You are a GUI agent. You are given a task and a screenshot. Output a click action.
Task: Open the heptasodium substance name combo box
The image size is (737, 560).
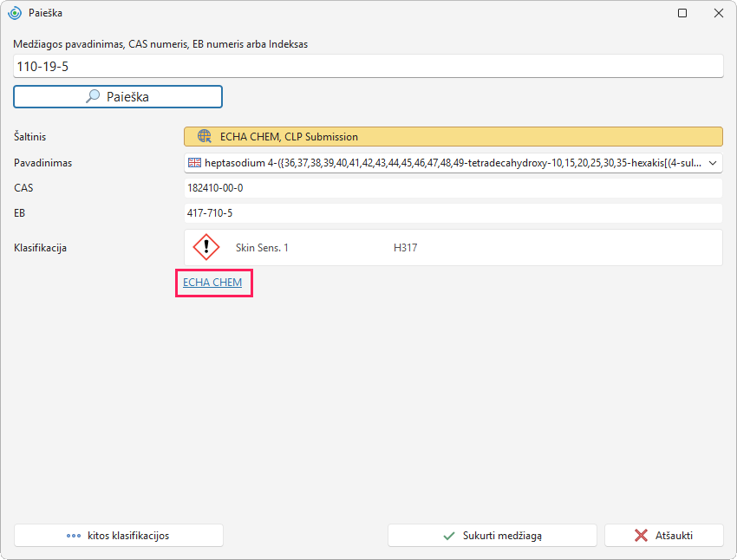(x=453, y=163)
